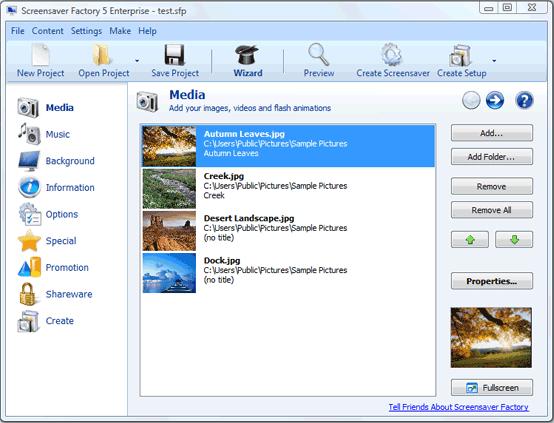The image size is (554, 423).
Task: Move selected item down with green arrow
Action: [514, 240]
